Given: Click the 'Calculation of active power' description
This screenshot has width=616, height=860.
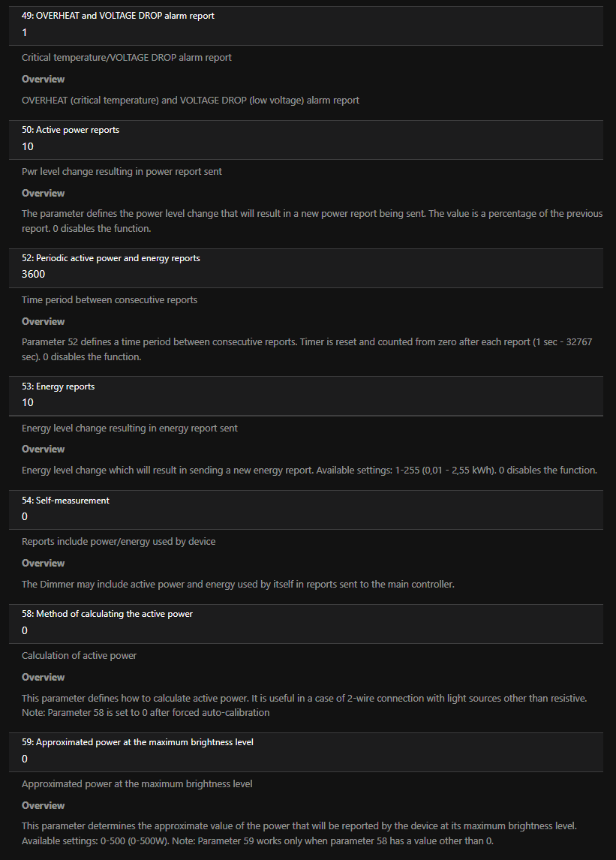Looking at the screenshot, I should (80, 656).
